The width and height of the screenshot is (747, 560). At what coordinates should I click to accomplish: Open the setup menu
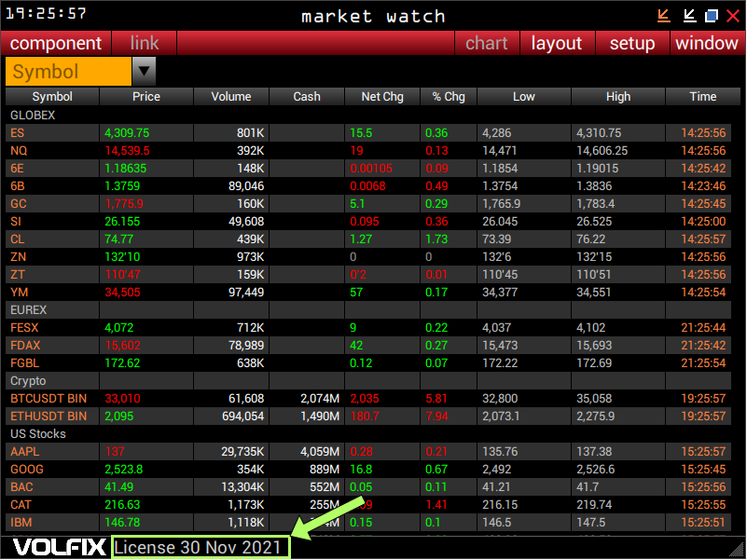click(x=632, y=43)
